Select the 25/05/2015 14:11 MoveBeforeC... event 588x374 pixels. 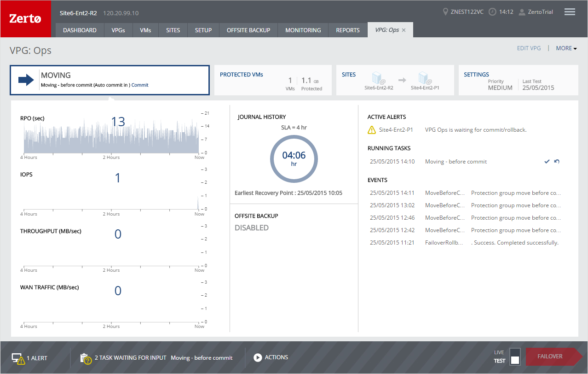click(x=466, y=193)
